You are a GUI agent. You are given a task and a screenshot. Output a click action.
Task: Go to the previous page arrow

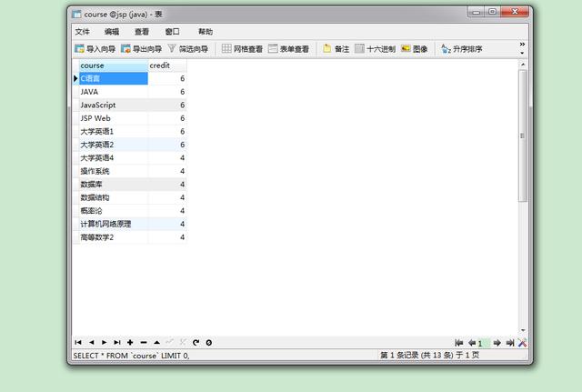tap(472, 343)
